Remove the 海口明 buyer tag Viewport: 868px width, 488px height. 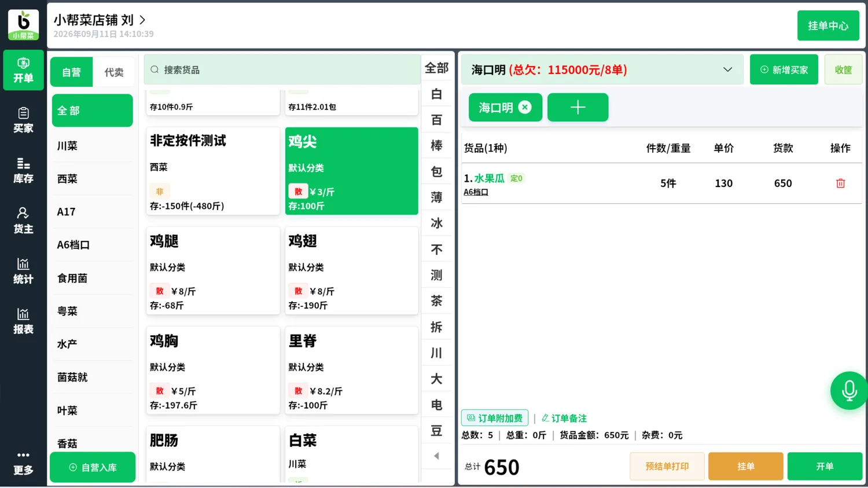coord(525,107)
